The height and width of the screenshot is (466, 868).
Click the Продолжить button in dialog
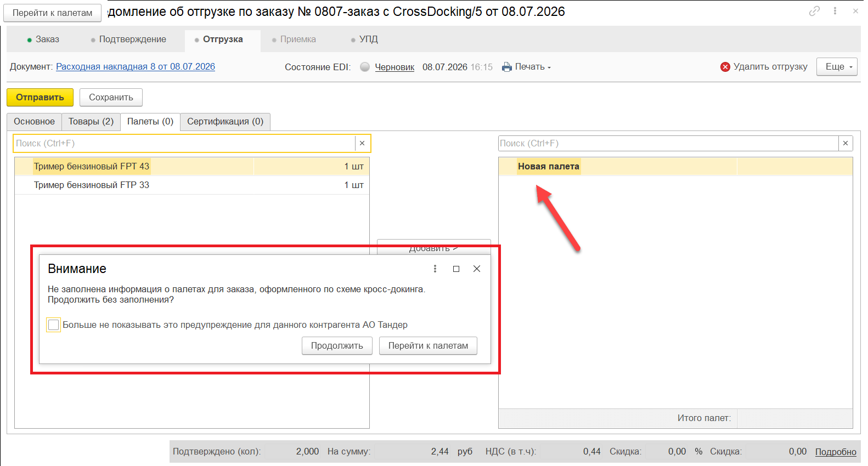tap(337, 346)
